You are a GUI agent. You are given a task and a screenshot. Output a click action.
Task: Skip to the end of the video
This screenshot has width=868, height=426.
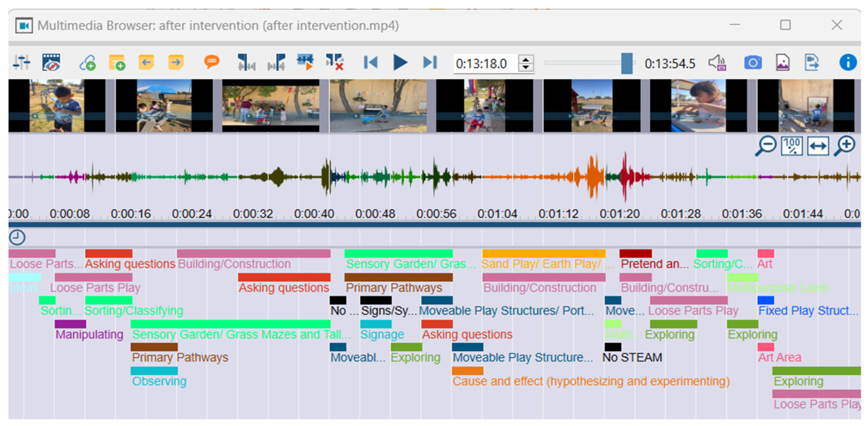(430, 63)
